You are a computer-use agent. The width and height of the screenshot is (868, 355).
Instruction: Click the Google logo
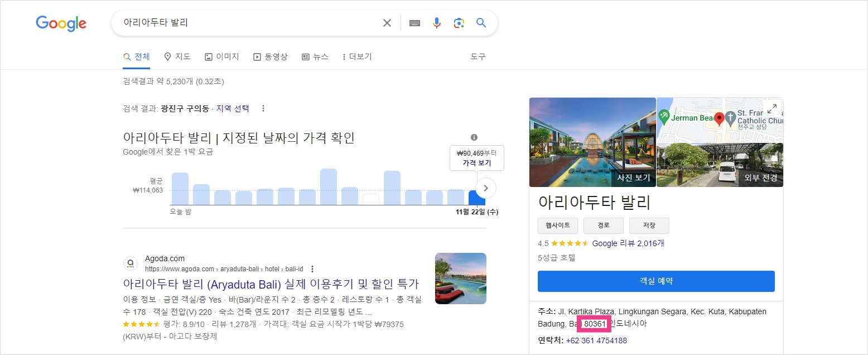pos(61,23)
